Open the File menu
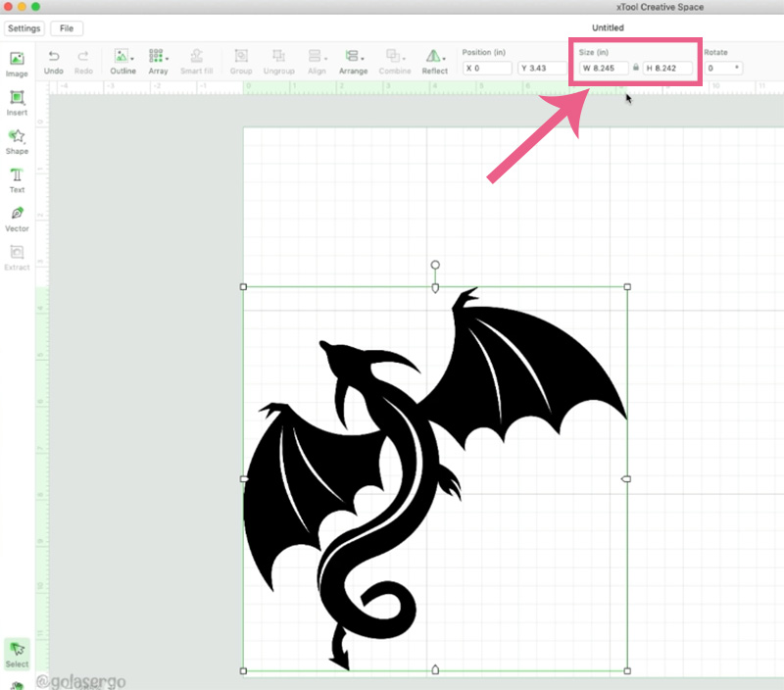The width and height of the screenshot is (784, 690). (x=67, y=28)
